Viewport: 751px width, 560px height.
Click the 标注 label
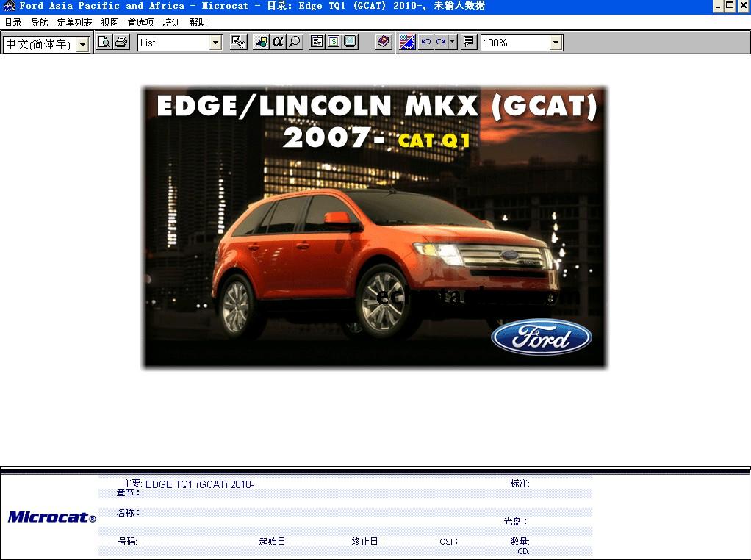coord(520,484)
